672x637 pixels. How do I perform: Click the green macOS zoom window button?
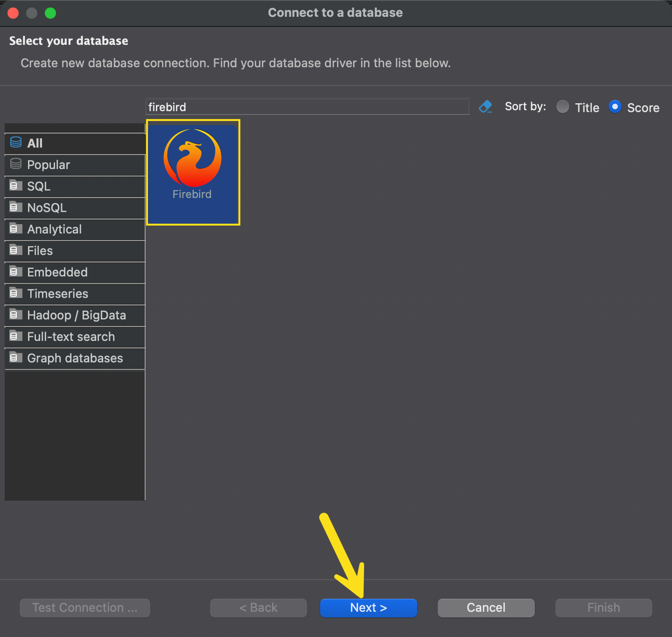(50, 13)
